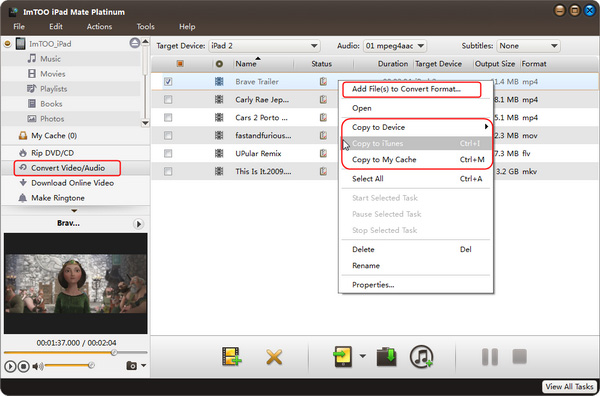Click the Status column header
600x396 pixels.
pyautogui.click(x=323, y=64)
